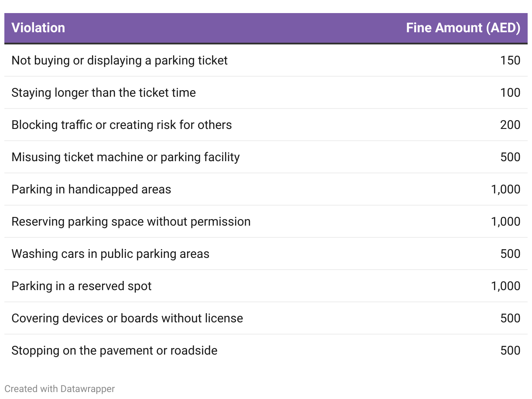Image resolution: width=532 pixels, height=399 pixels.
Task: Click "Not buying or displaying a parking ticket" text
Action: 119,60
